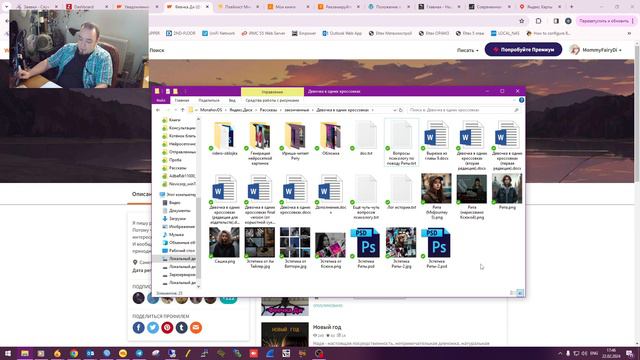Viewport: 640px width, 360px height.
Task: Click Попробуйте Премиум button
Action: click(x=523, y=50)
